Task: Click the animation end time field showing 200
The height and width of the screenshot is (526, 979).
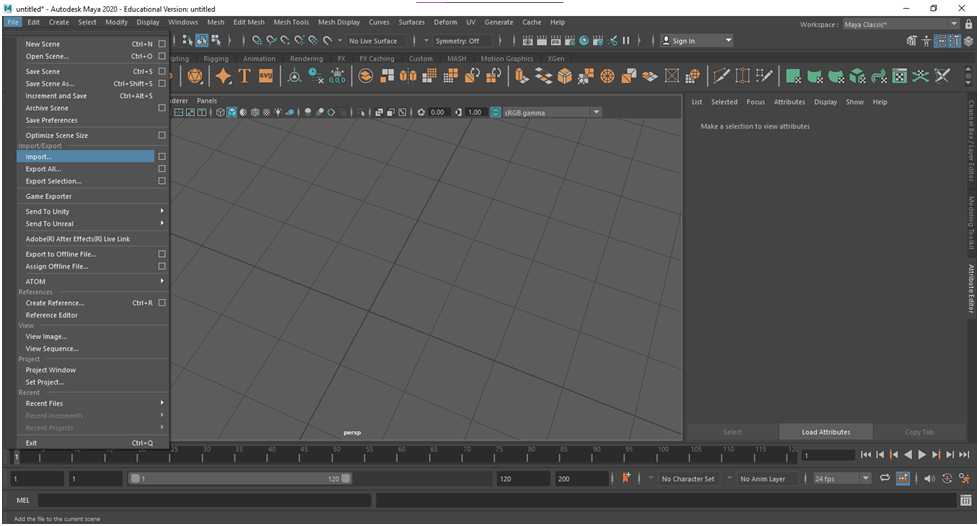Action: 582,479
